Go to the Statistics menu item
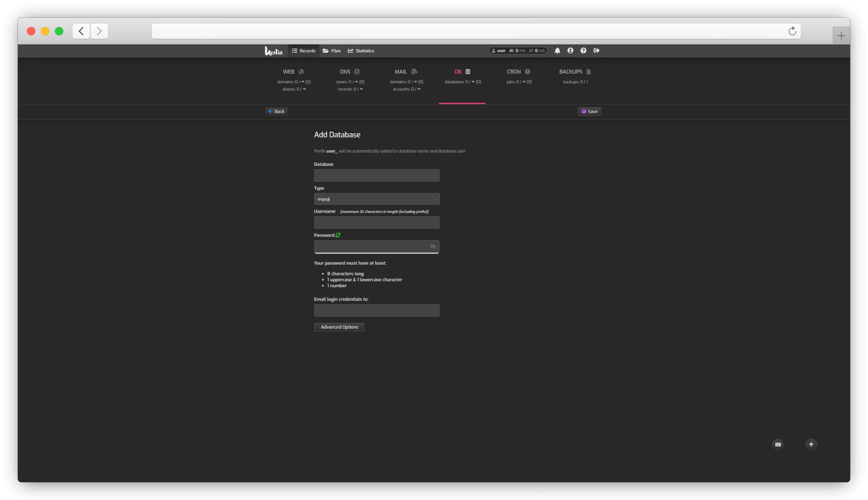 [x=361, y=50]
